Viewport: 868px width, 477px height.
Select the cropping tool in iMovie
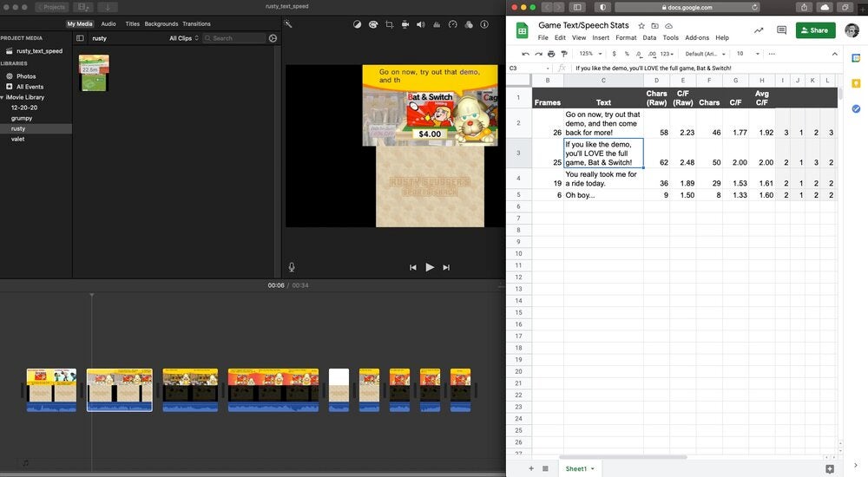pos(389,24)
